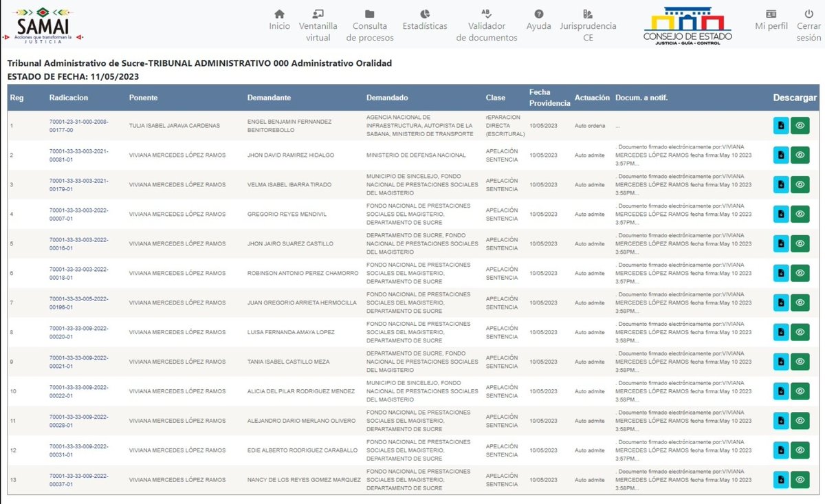Open radicación 70001-33-33-003-2021-00179-01 link
This screenshot has width=825, height=504.
(x=79, y=184)
